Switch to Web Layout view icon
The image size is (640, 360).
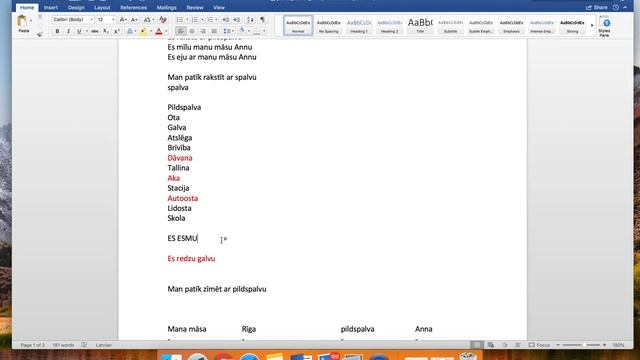click(491, 345)
